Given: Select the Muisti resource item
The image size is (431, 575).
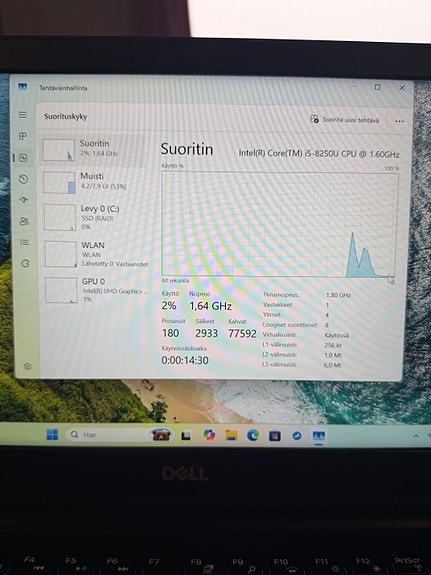Looking at the screenshot, I should click(92, 182).
